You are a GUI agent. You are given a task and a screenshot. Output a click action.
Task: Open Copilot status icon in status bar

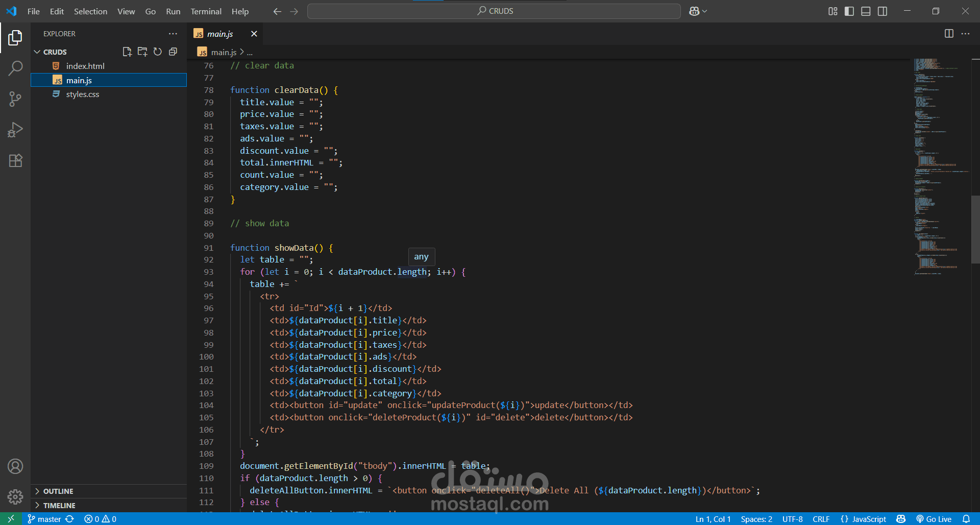pos(901,519)
